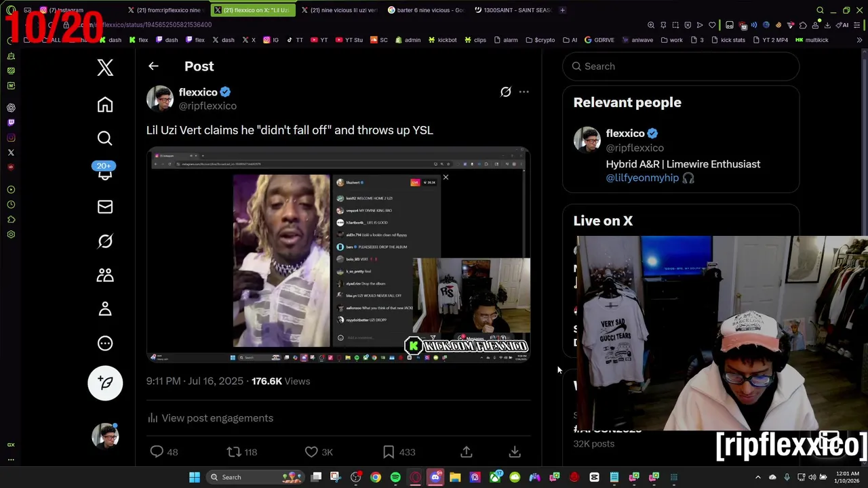Click the X search input field
The image size is (868, 488).
click(x=681, y=66)
